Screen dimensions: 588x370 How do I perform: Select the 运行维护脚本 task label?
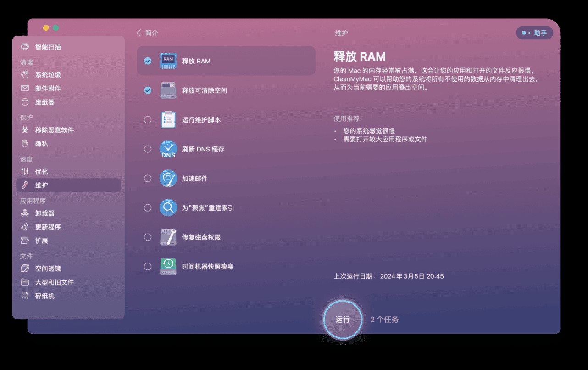click(x=201, y=120)
